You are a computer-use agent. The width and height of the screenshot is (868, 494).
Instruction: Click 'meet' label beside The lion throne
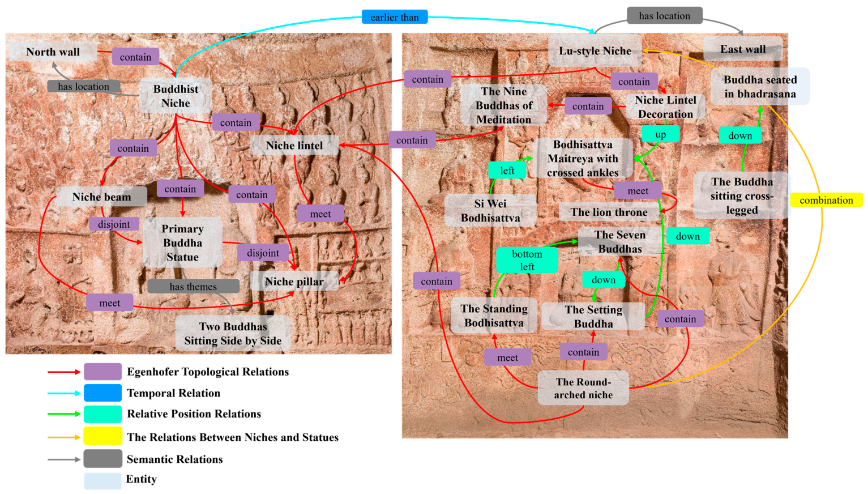click(x=638, y=191)
